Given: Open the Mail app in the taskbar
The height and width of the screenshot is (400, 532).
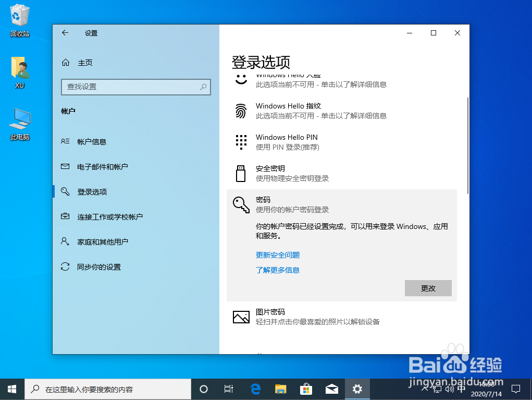Looking at the screenshot, I should coord(331,389).
